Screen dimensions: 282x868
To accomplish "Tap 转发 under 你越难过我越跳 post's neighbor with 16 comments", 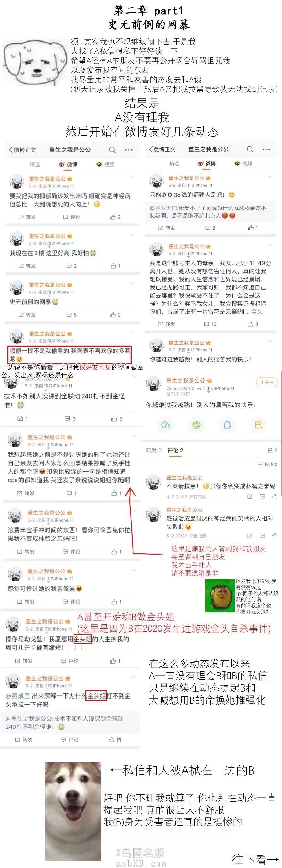I will click(x=167, y=324).
